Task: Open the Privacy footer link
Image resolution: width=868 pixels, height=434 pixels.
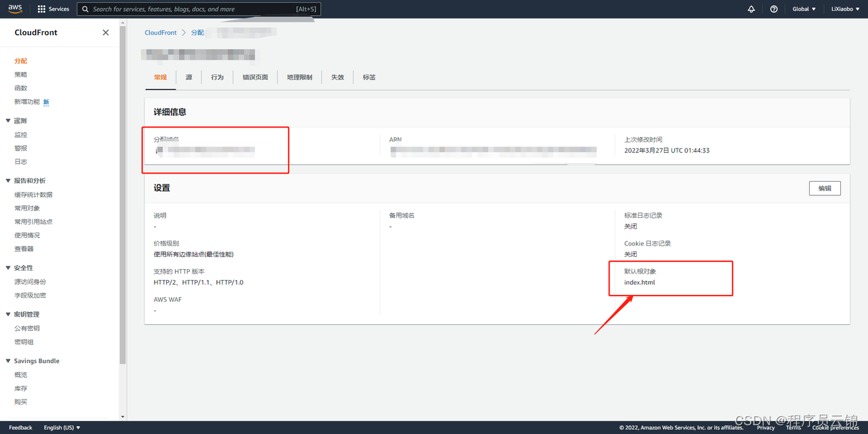Action: click(766, 427)
